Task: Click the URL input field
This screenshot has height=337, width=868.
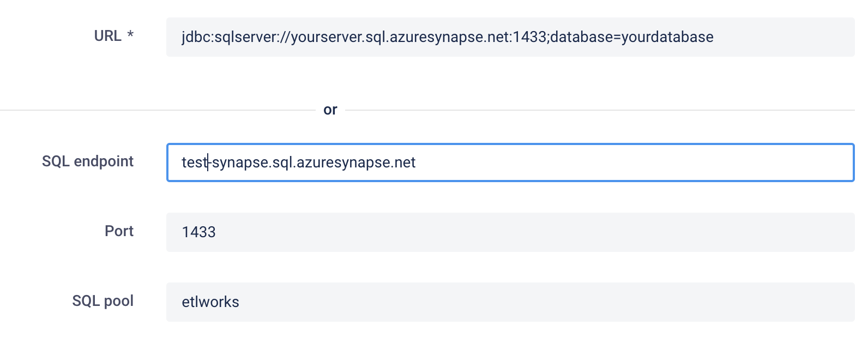Action: point(510,37)
